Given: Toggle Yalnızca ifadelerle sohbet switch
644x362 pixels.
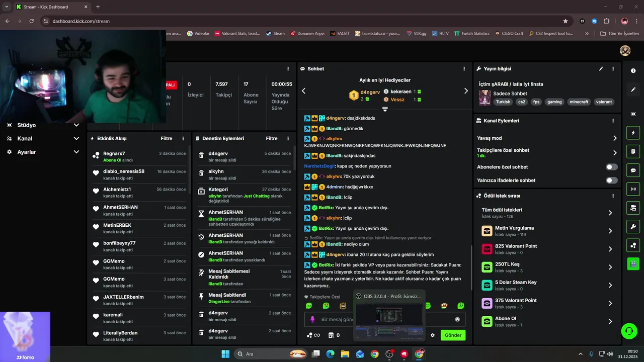Looking at the screenshot, I should [612, 180].
